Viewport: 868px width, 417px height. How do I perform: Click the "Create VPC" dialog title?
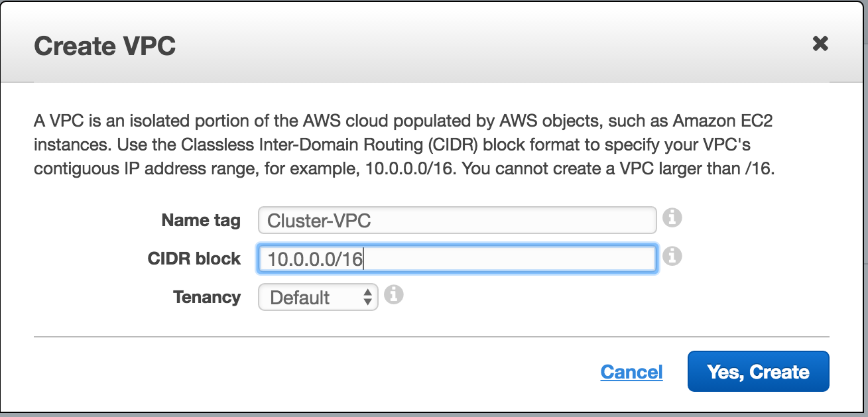click(x=105, y=46)
